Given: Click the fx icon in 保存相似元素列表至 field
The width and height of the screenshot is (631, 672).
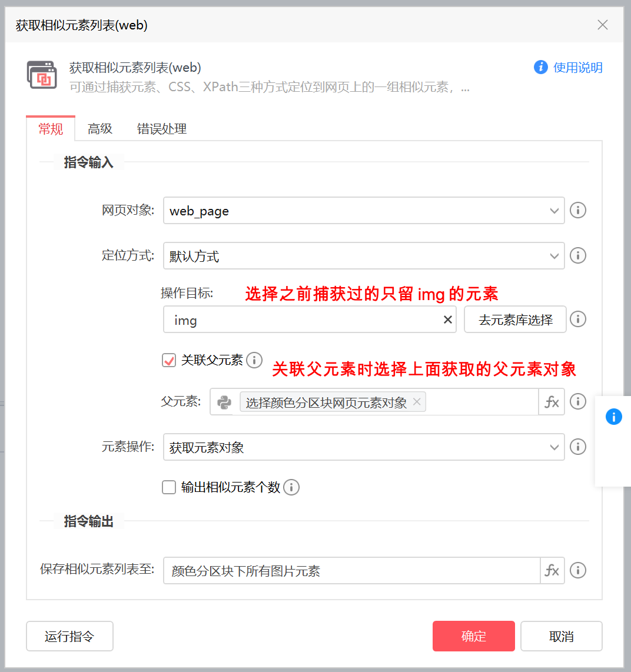Looking at the screenshot, I should pyautogui.click(x=552, y=570).
